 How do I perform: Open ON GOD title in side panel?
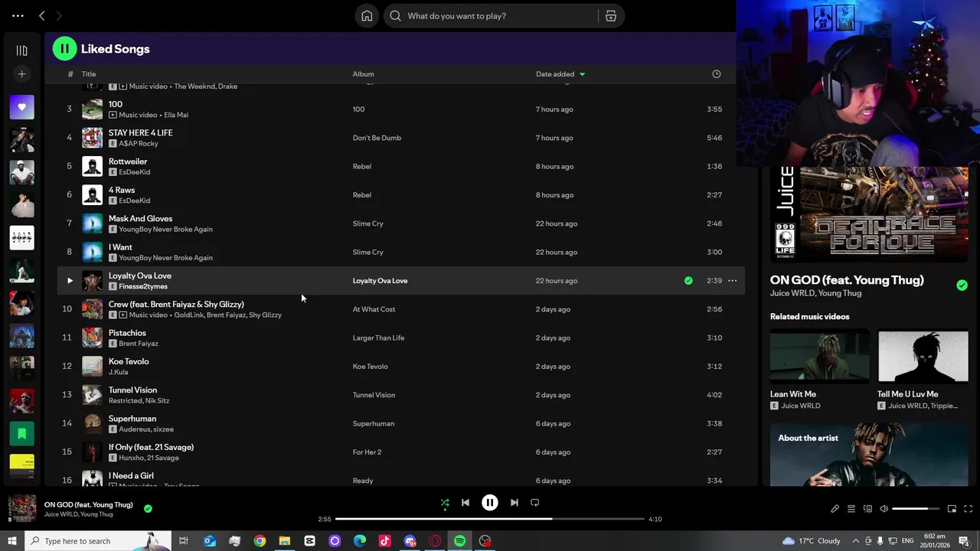847,280
